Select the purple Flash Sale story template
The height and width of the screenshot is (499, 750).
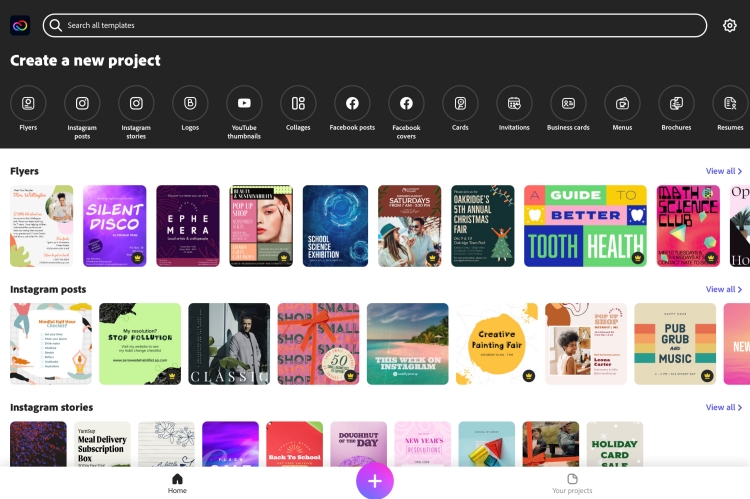point(231,444)
